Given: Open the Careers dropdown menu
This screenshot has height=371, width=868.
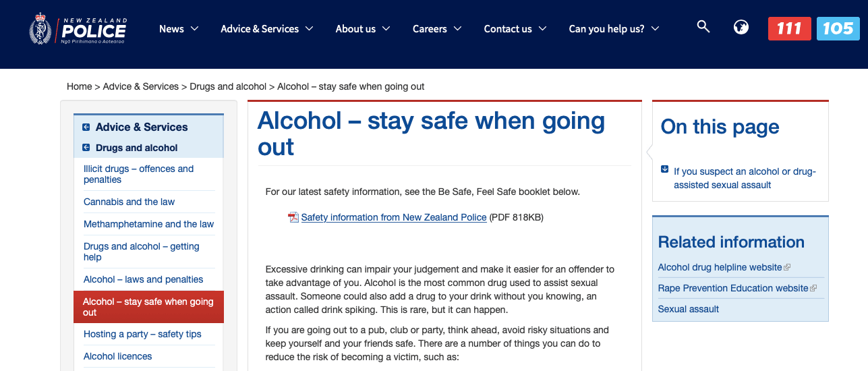Looking at the screenshot, I should 437,28.
